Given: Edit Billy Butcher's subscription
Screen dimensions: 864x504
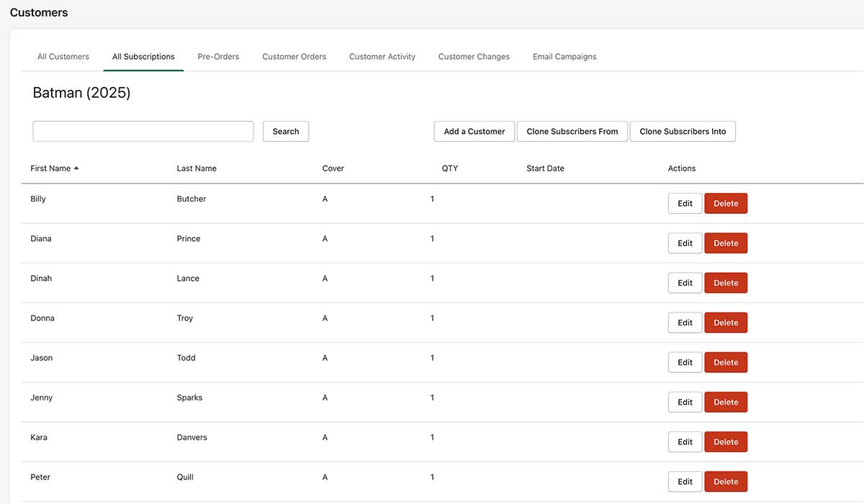Looking at the screenshot, I should click(685, 204).
